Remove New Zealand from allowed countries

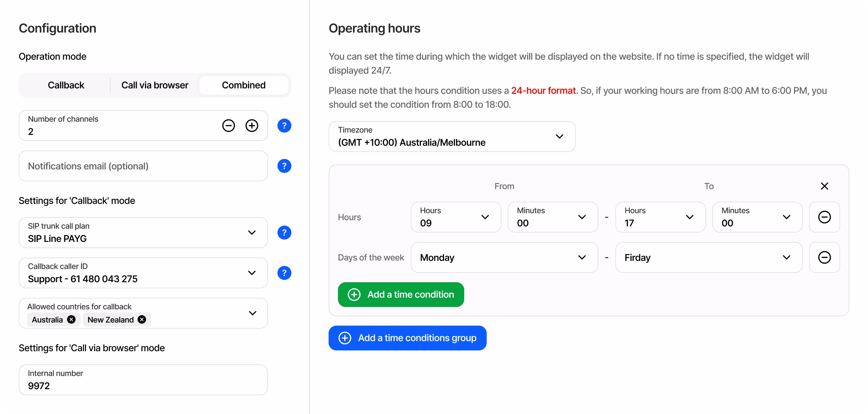tap(142, 319)
